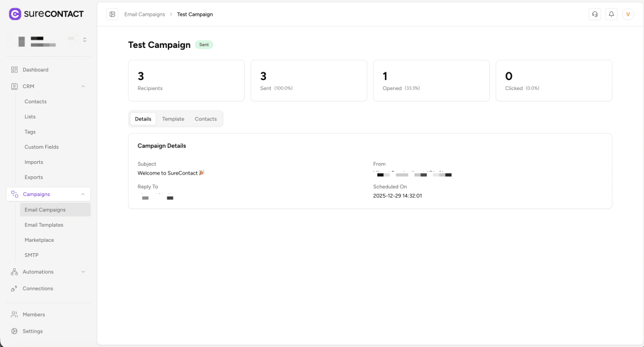Open the notifications bell
The image size is (644, 347).
[611, 14]
